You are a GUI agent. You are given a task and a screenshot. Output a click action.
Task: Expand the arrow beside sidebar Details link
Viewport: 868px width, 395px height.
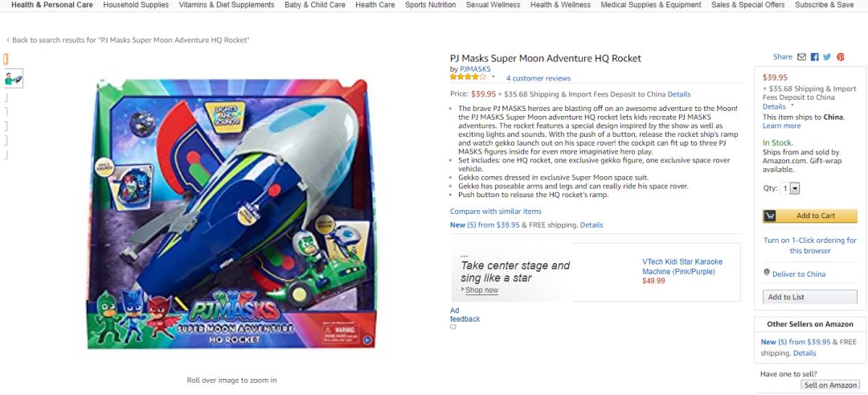792,105
